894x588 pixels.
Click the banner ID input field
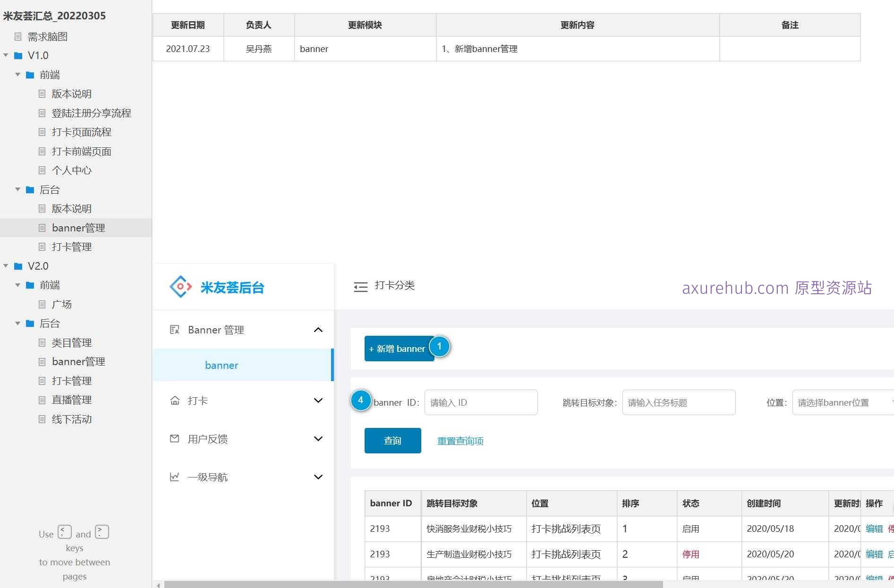[481, 402]
